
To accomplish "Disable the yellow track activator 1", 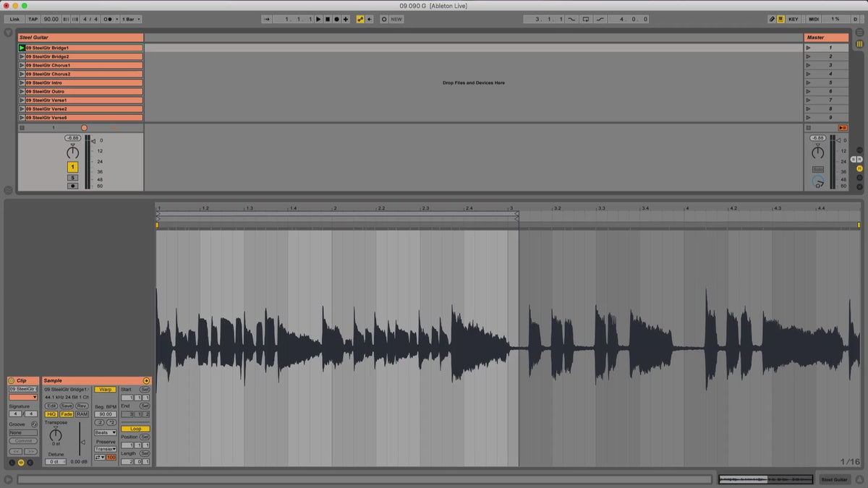I will (x=72, y=167).
